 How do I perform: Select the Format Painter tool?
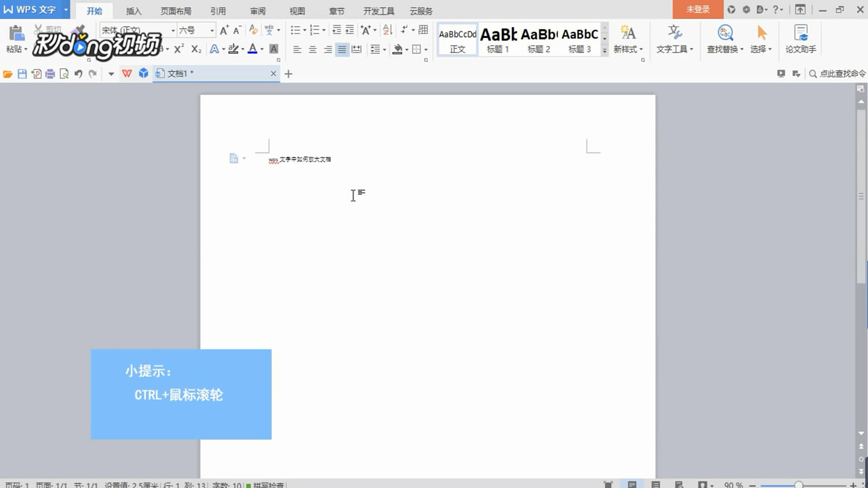tap(78, 30)
